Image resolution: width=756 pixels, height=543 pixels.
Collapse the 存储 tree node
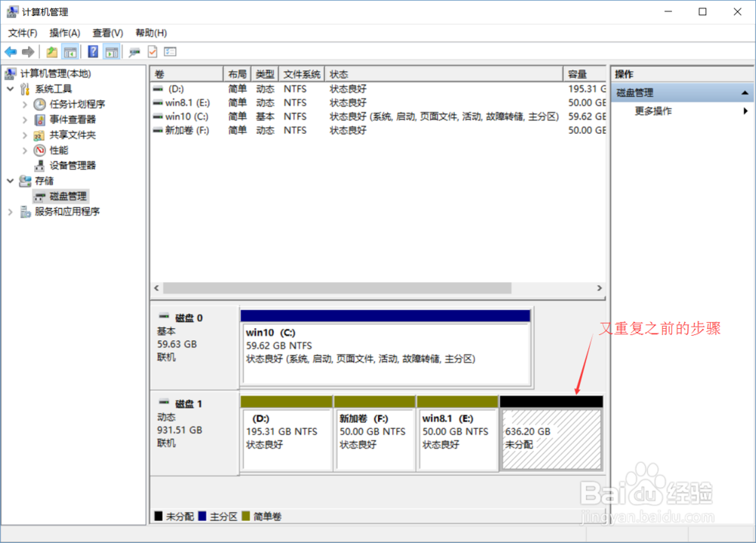point(10,181)
